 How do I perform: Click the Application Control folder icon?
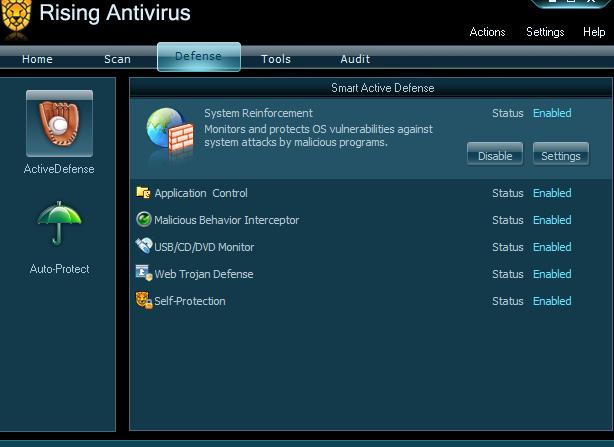pos(143,193)
